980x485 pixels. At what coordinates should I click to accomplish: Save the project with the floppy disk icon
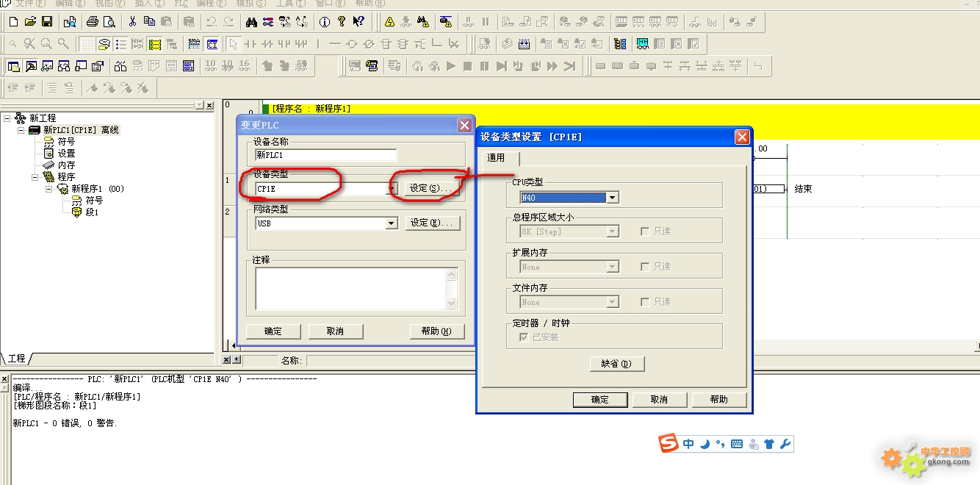[x=47, y=22]
